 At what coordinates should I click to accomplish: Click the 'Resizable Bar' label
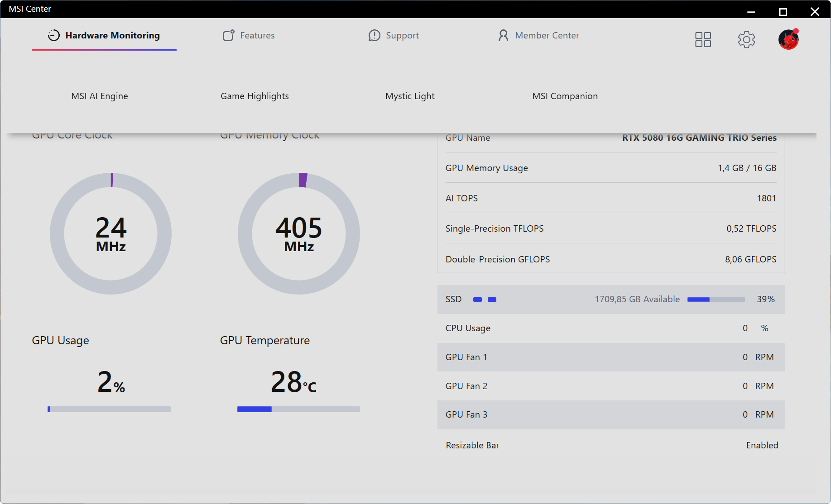pyautogui.click(x=472, y=445)
